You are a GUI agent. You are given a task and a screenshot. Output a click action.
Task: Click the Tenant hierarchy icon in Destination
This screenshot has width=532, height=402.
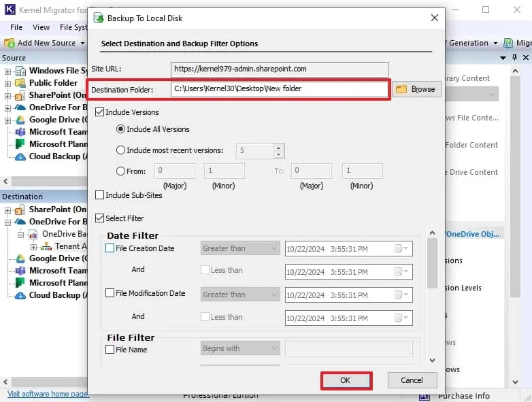pyautogui.click(x=46, y=247)
